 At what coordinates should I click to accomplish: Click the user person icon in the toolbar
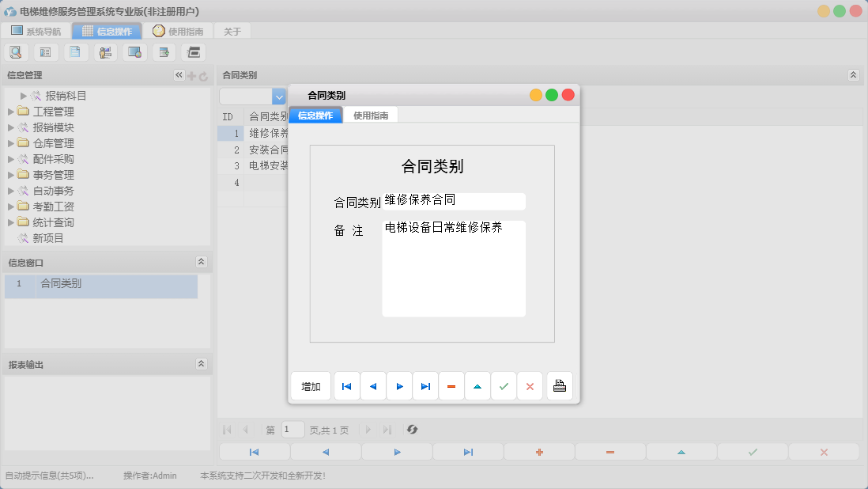pos(104,51)
